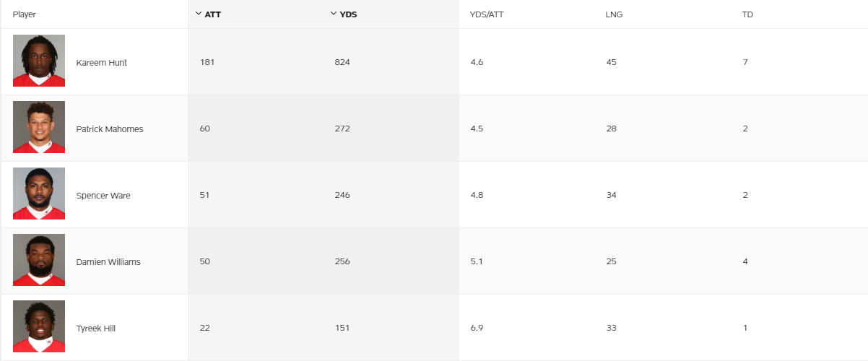Select the Tyreek Hill name link

(x=96, y=329)
